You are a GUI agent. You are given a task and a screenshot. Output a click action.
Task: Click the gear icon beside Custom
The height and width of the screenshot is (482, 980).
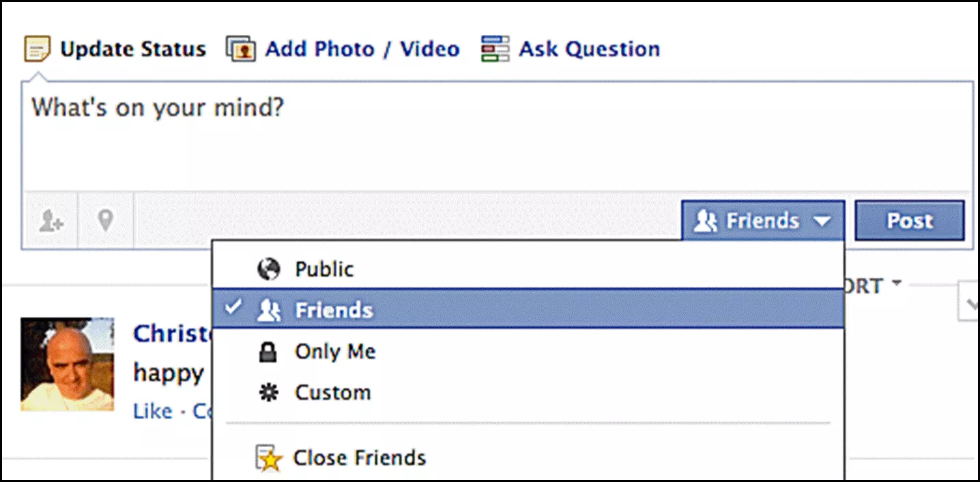pyautogui.click(x=269, y=393)
